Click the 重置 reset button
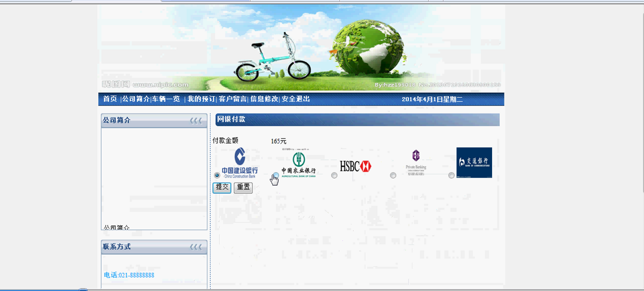The image size is (644, 291). click(x=243, y=188)
